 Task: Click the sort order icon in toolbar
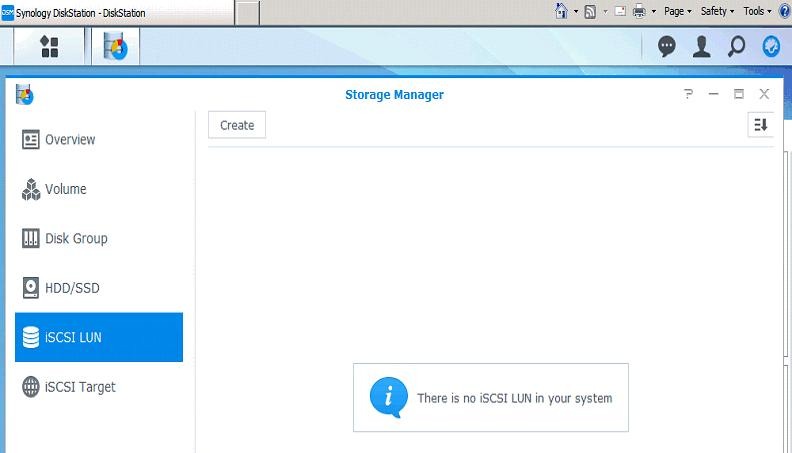coord(761,125)
